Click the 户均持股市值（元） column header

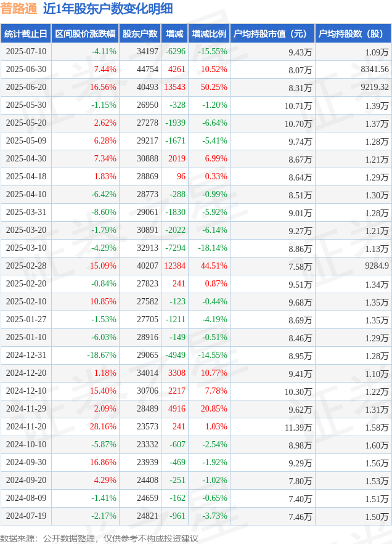coord(272,34)
